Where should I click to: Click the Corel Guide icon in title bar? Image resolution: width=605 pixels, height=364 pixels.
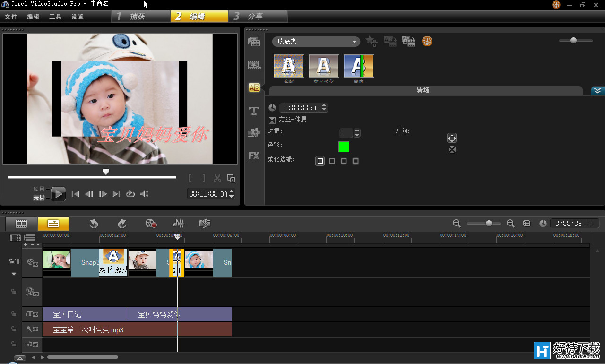click(x=556, y=4)
